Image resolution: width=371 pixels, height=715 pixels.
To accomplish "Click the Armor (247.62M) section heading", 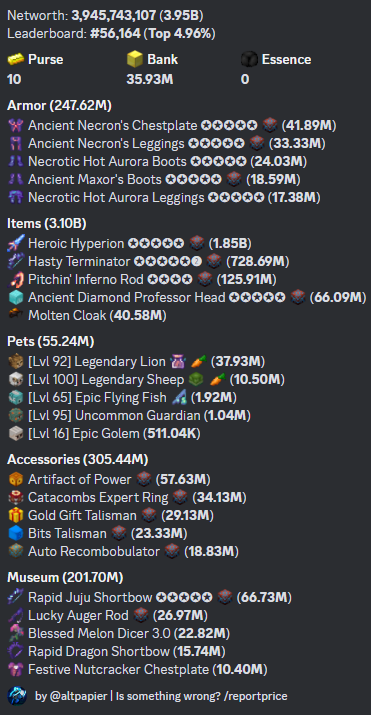I will [59, 106].
